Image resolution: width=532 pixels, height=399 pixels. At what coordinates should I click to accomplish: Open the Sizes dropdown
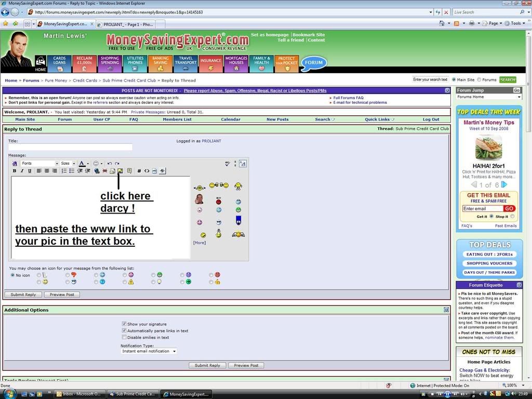pyautogui.click(x=68, y=164)
